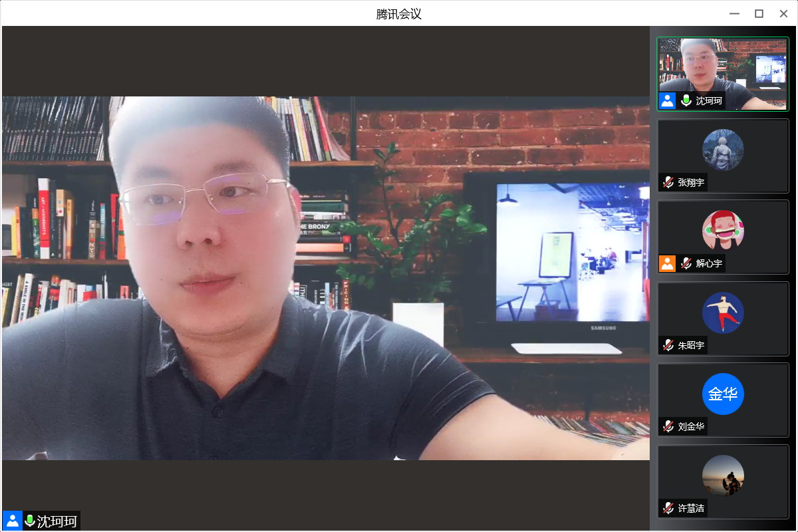The height and width of the screenshot is (532, 798).
Task: Click the 刘金华 name label in the participant tile
Action: click(691, 427)
